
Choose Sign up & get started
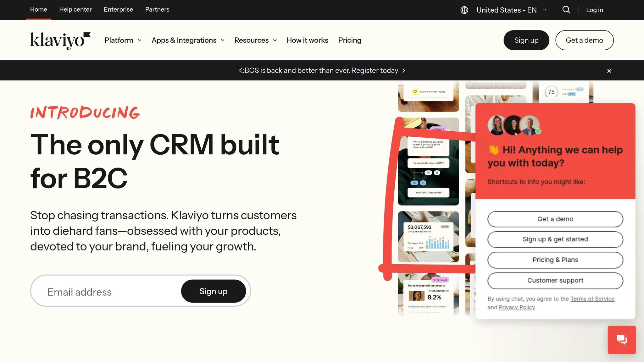(555, 239)
